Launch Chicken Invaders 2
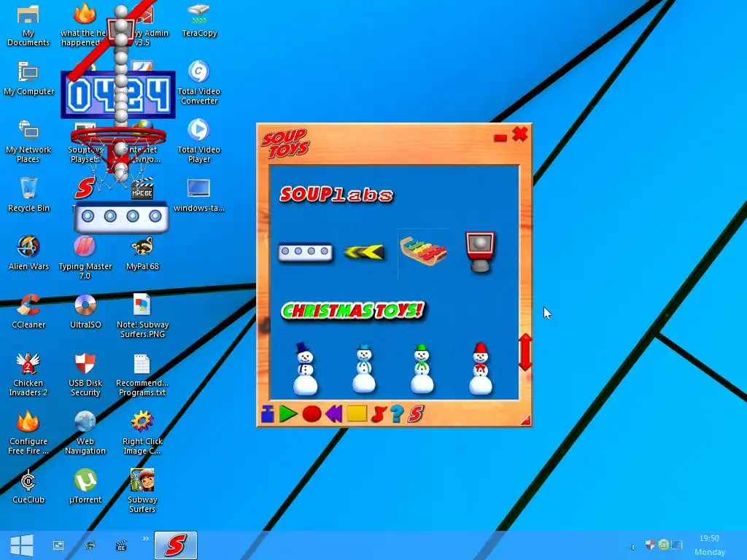The width and height of the screenshot is (747, 560). point(28,375)
